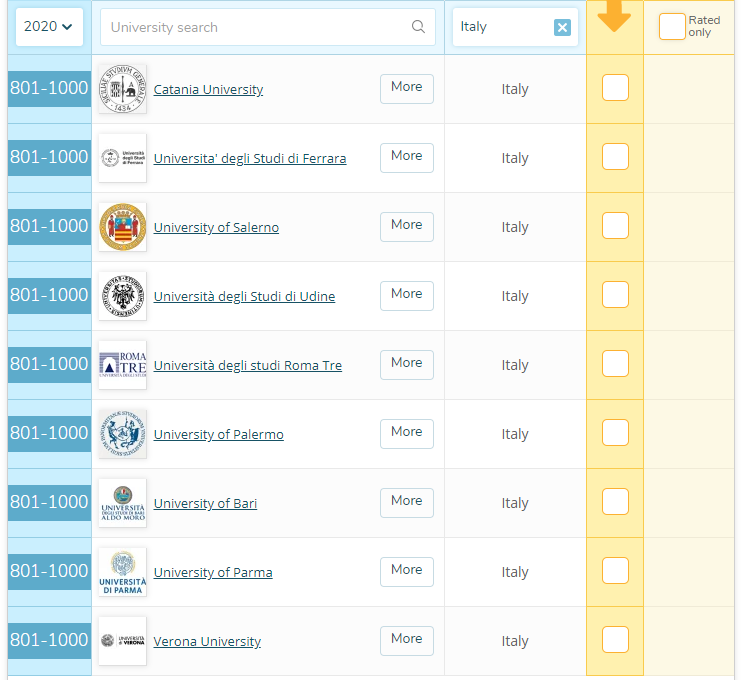Viewport: 742px width, 680px height.
Task: Click the Italy country cell for University of Bari
Action: [x=515, y=503]
